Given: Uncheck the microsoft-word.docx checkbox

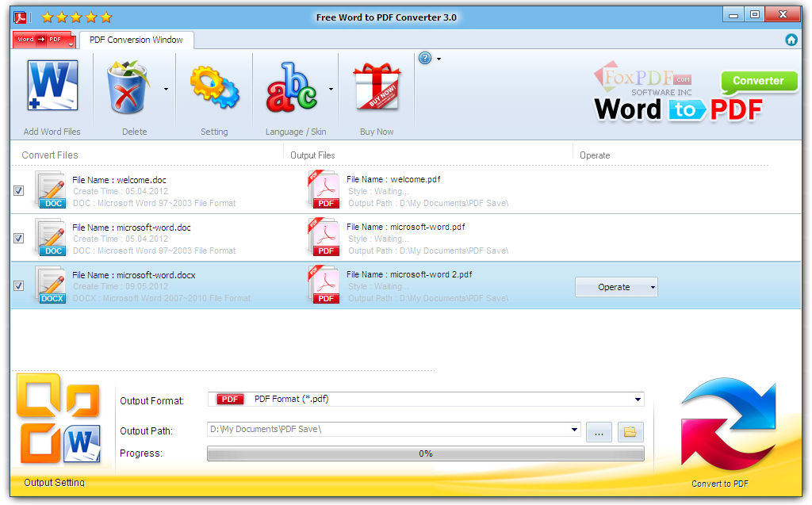Looking at the screenshot, I should pos(19,286).
